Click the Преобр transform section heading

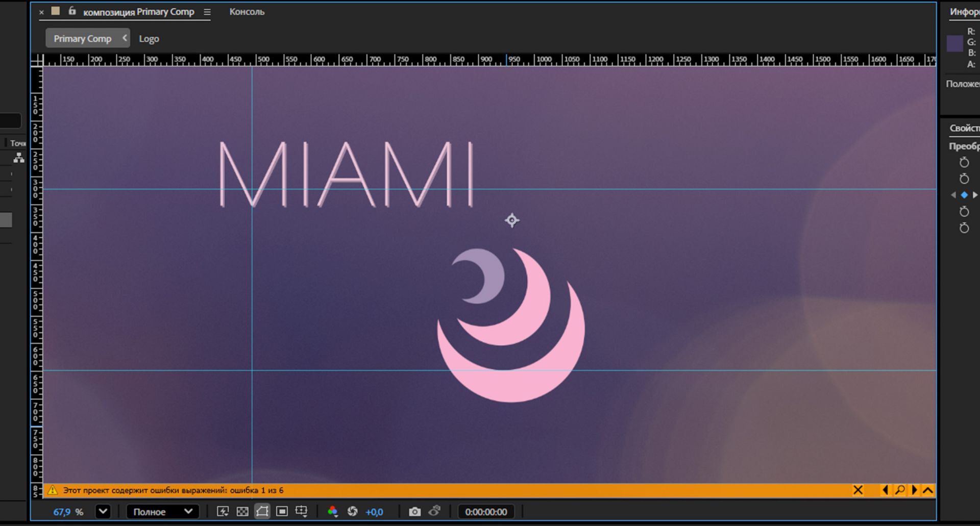click(x=964, y=146)
